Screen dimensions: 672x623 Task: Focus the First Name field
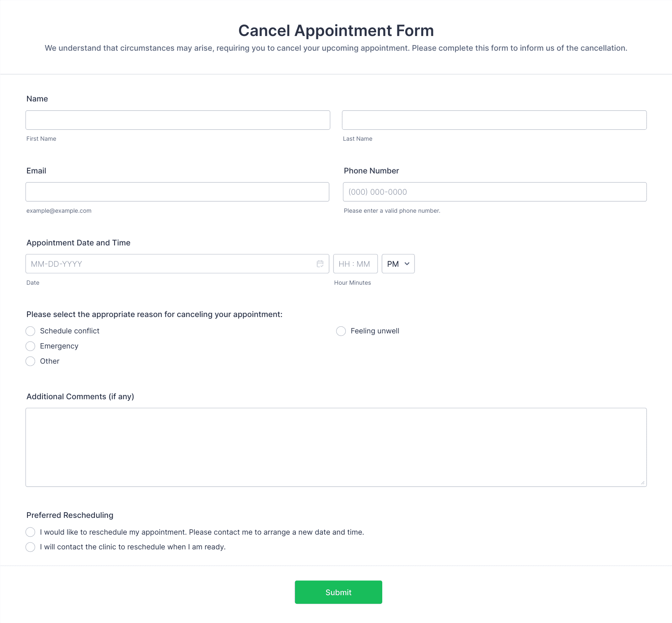tap(178, 120)
